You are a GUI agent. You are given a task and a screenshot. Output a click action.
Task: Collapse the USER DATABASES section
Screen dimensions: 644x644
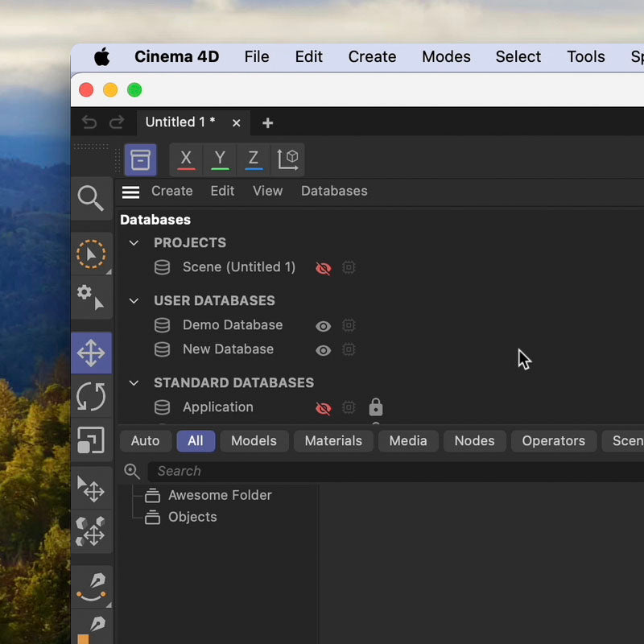pyautogui.click(x=134, y=301)
